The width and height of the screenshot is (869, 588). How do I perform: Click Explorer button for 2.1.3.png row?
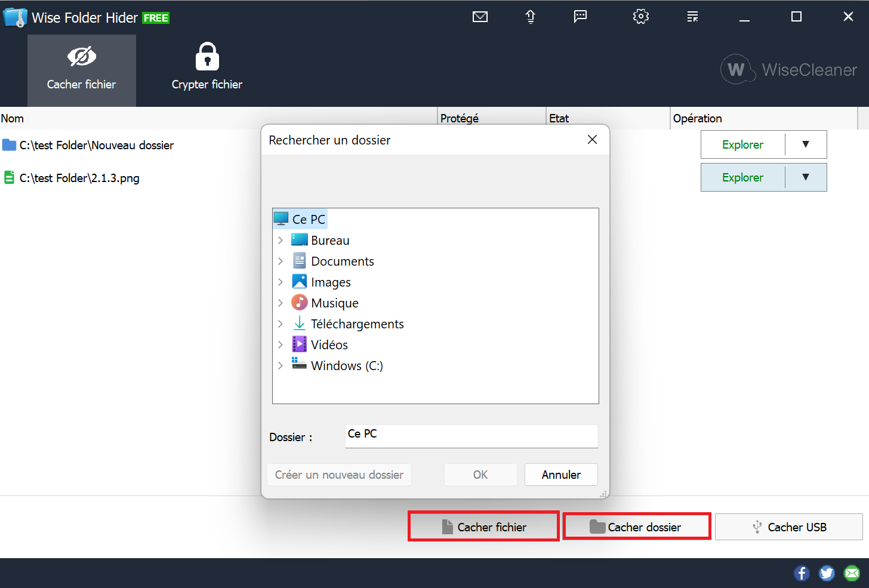coord(742,177)
